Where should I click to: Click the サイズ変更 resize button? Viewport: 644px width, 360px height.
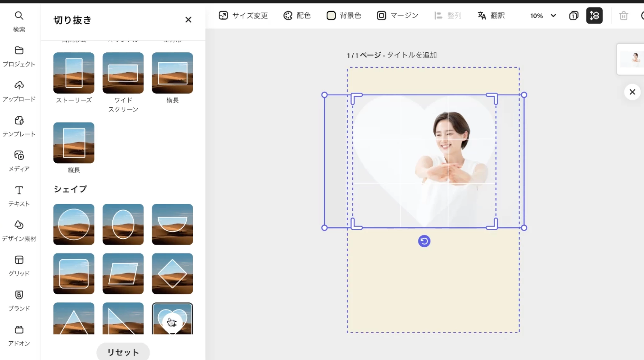[243, 16]
